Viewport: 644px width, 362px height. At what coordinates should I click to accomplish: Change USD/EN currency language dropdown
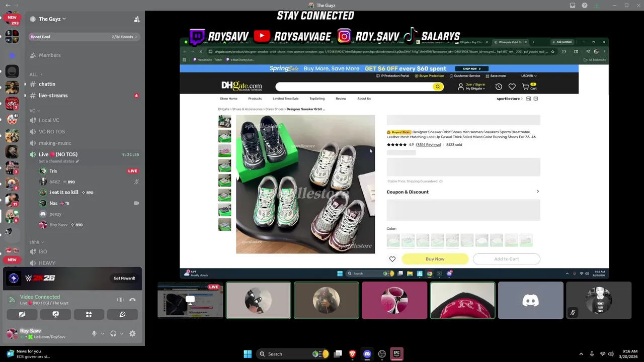pyautogui.click(x=529, y=76)
